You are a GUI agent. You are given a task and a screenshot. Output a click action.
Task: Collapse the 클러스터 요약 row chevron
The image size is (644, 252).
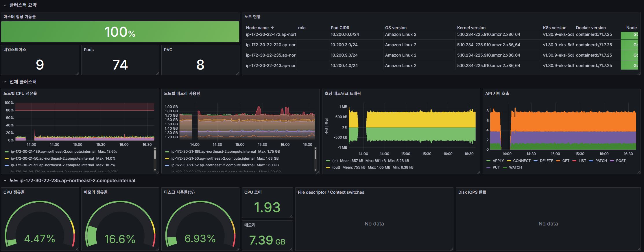click(5, 5)
